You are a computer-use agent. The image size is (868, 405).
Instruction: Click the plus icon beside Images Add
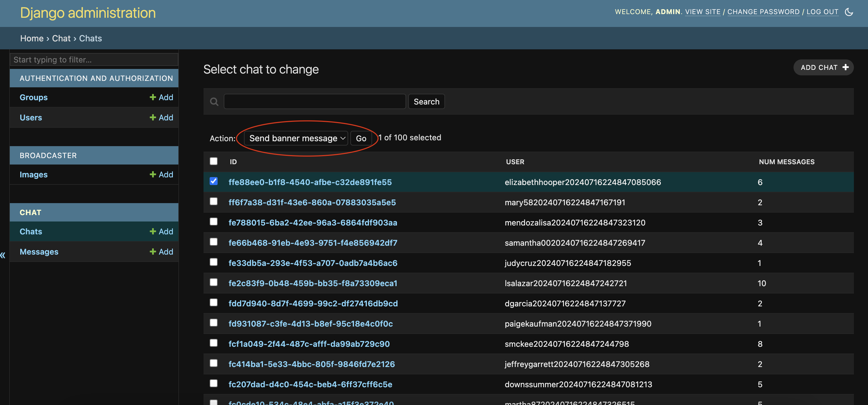(153, 174)
